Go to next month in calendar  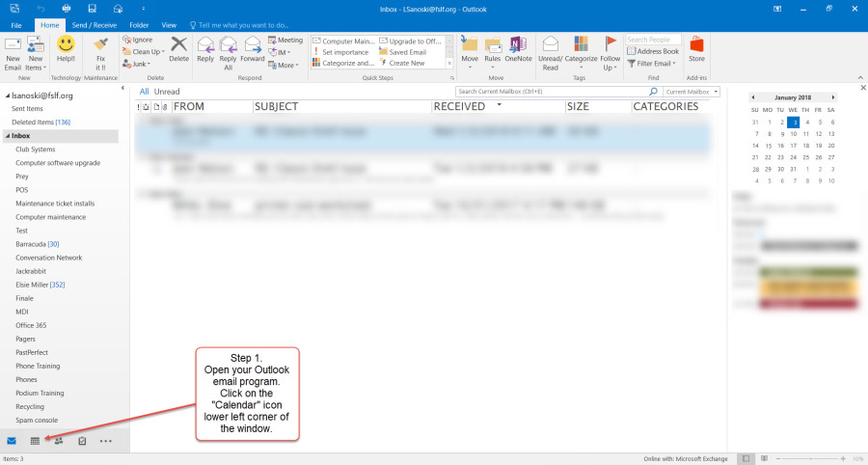click(x=832, y=97)
